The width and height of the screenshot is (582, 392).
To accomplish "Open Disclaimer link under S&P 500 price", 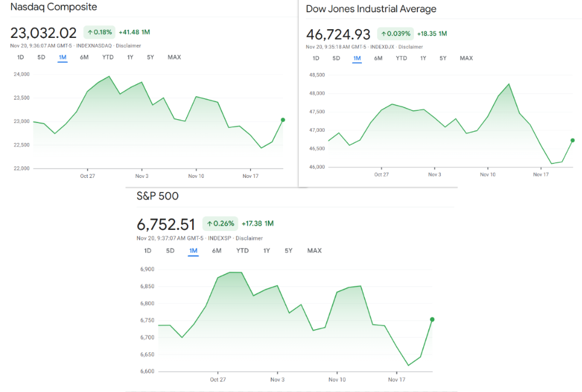I will [x=249, y=238].
